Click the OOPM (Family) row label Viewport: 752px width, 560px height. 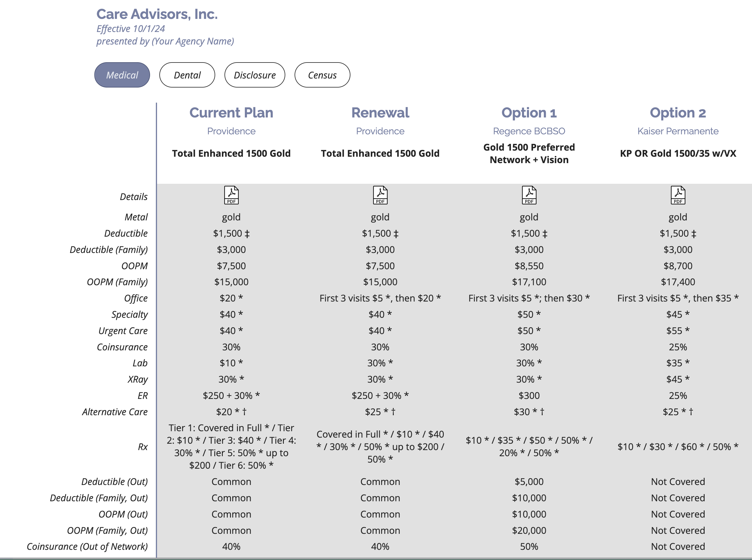[x=117, y=282]
